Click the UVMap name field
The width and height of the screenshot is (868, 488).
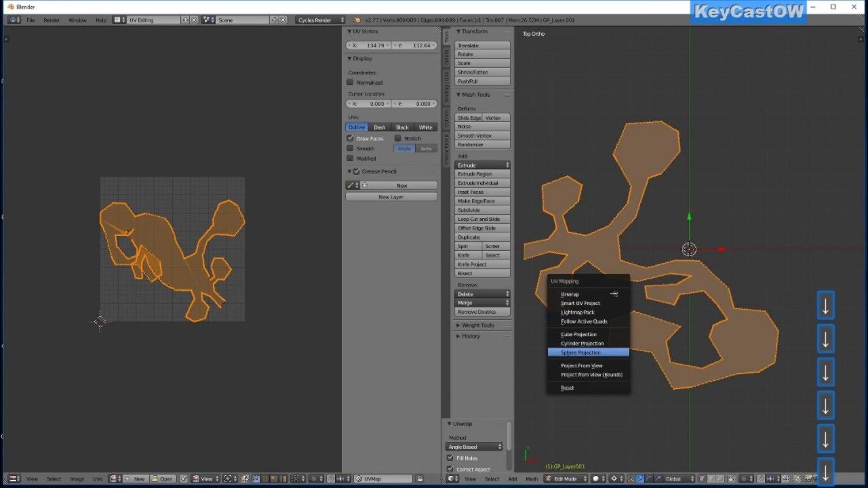pyautogui.click(x=383, y=479)
